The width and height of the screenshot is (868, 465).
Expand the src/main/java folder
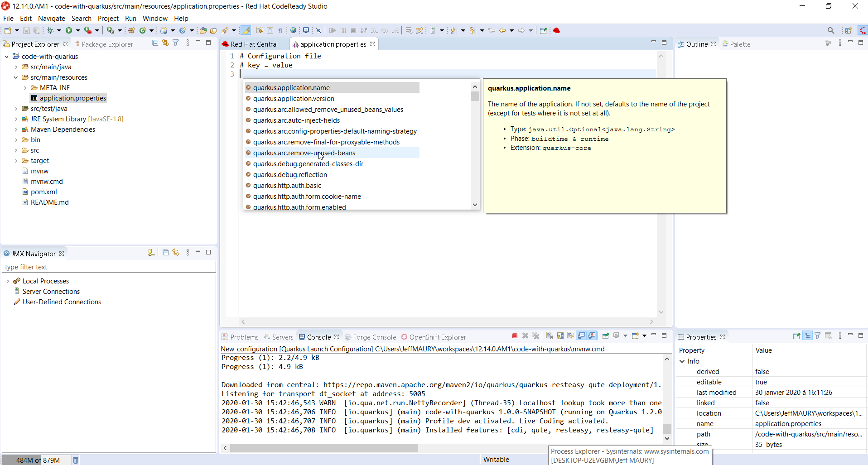[x=16, y=67]
